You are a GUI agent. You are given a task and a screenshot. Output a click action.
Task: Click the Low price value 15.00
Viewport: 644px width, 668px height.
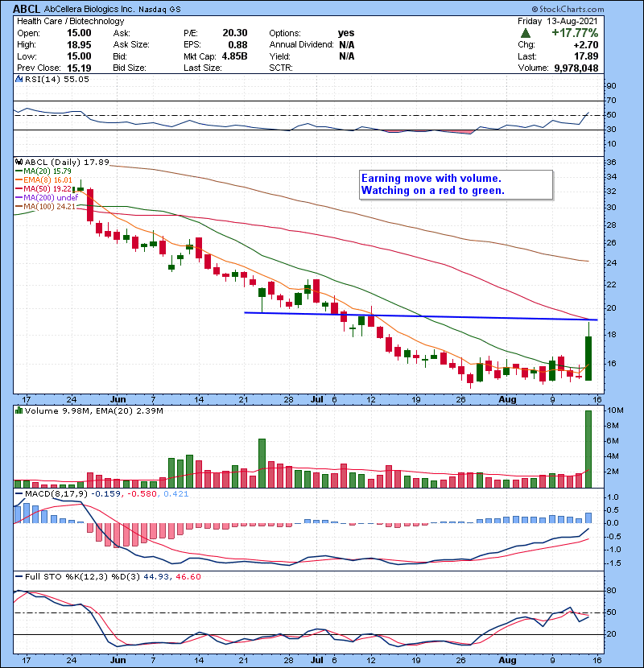[79, 56]
